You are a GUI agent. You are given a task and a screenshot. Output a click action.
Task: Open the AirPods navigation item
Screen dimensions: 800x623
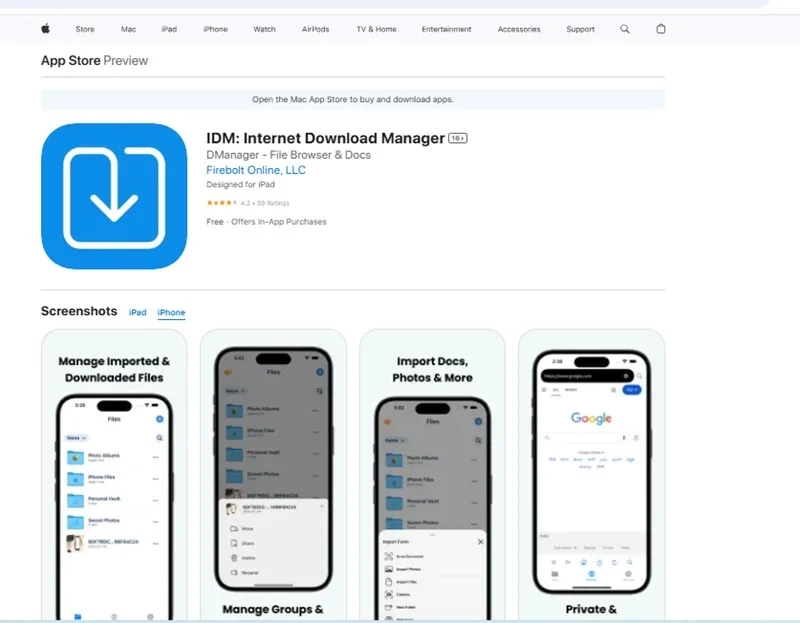tap(315, 29)
